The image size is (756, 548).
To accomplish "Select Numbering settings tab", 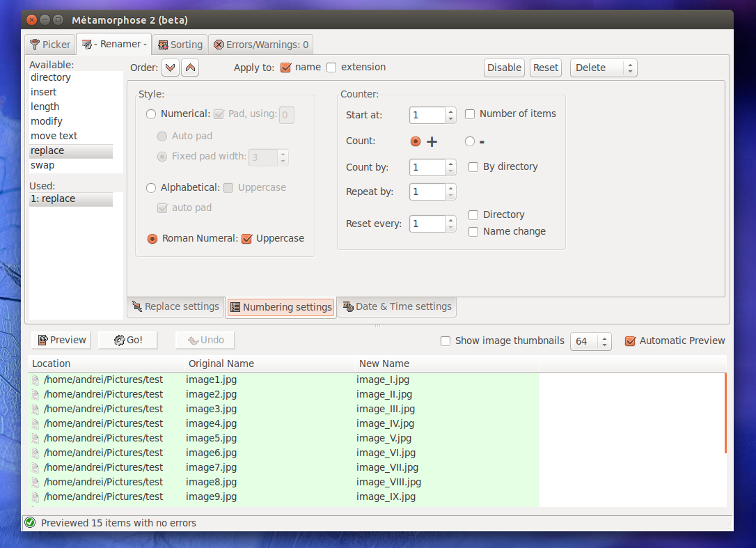I will [x=281, y=307].
